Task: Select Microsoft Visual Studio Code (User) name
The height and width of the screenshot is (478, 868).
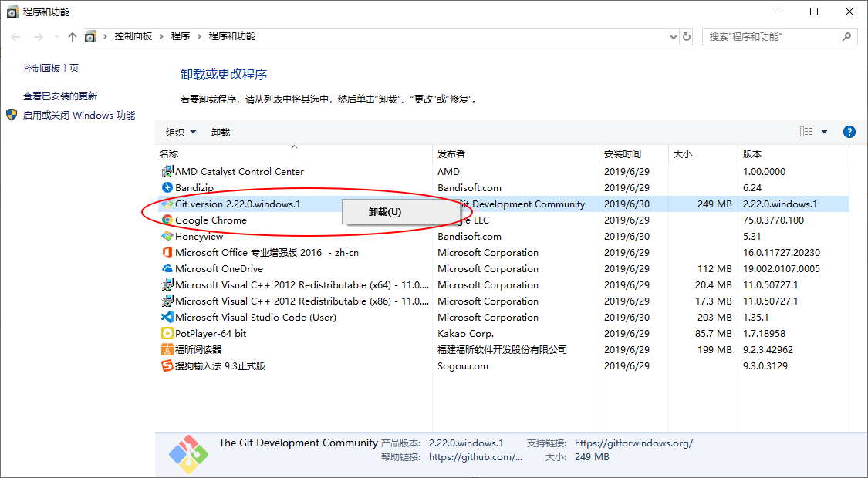Action: (255, 318)
